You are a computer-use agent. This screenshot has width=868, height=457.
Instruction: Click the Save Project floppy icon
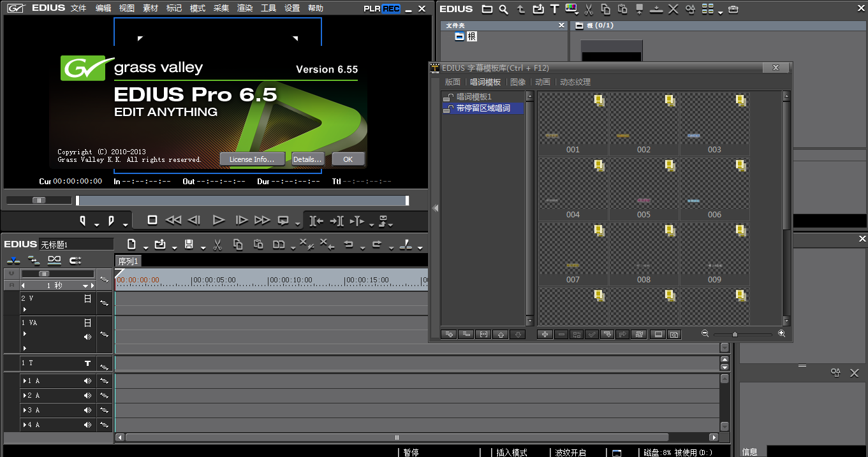click(x=189, y=244)
